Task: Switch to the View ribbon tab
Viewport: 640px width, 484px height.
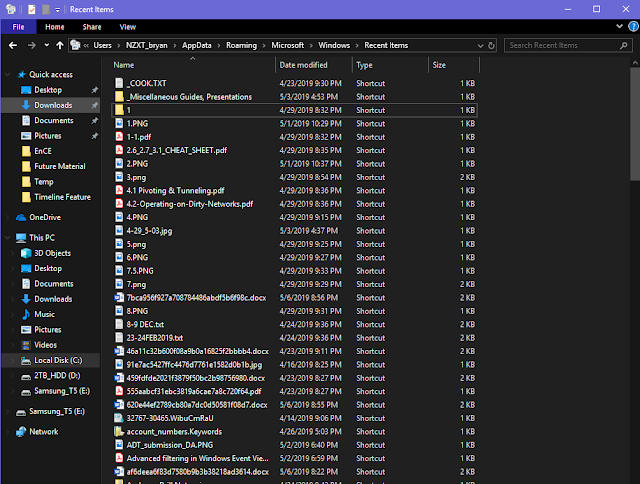Action: (127, 27)
